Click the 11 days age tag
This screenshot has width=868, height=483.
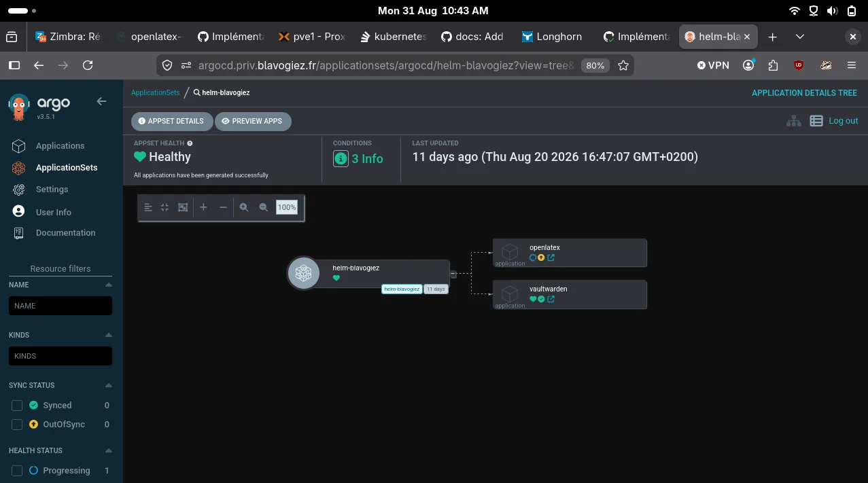click(x=436, y=289)
